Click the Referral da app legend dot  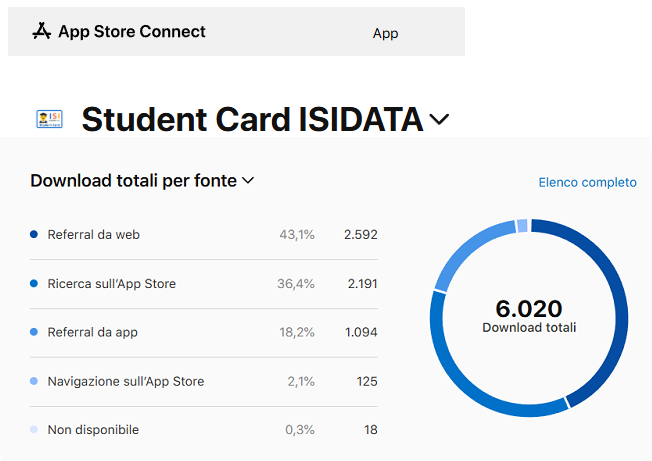tap(34, 332)
